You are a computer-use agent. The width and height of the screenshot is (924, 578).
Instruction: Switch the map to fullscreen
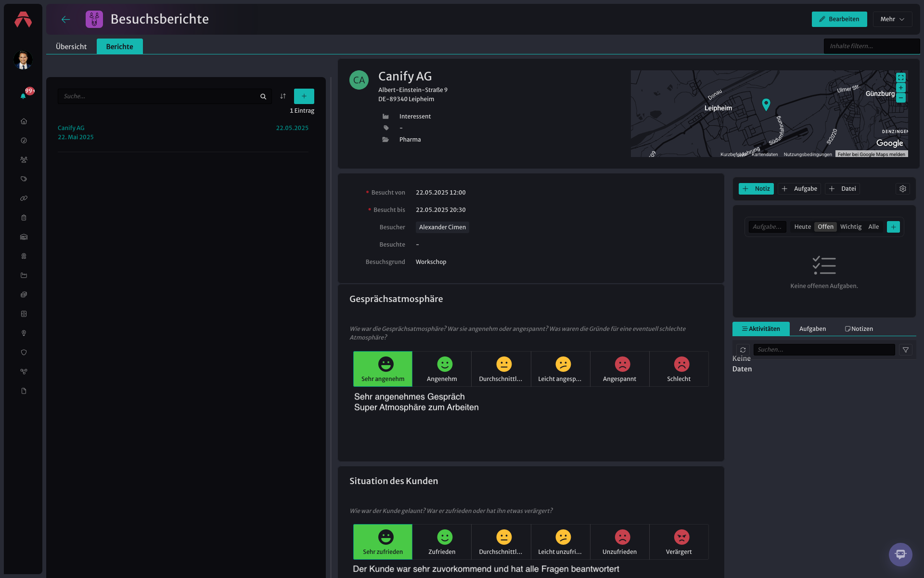901,78
